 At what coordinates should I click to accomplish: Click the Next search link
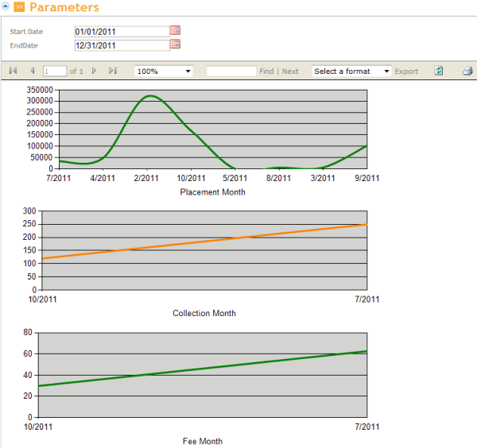290,71
